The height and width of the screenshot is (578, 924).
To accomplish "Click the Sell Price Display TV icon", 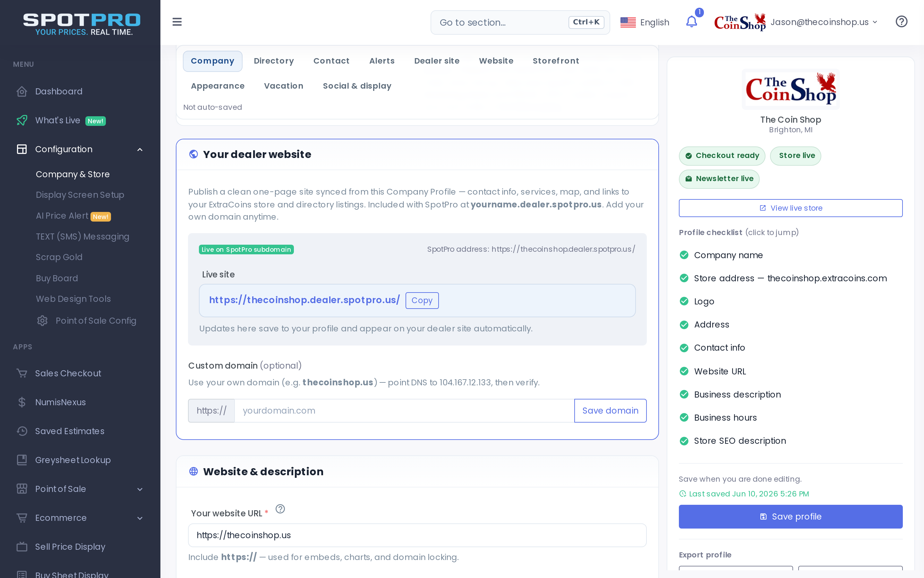I will click(22, 547).
